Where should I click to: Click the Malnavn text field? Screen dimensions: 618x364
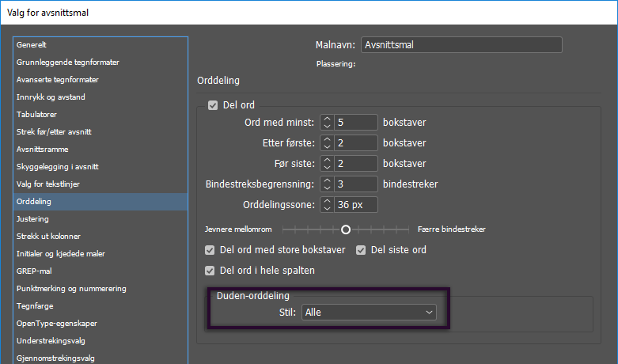(461, 45)
